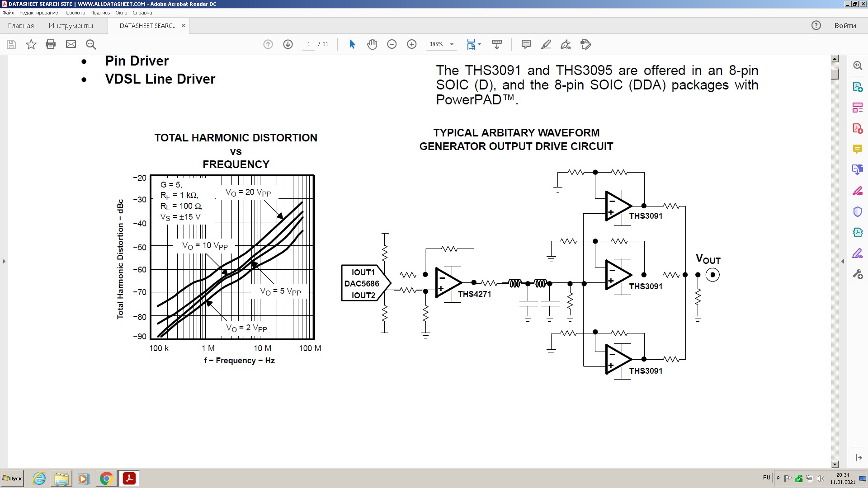Open Organize Pages tool in sidebar

click(858, 108)
